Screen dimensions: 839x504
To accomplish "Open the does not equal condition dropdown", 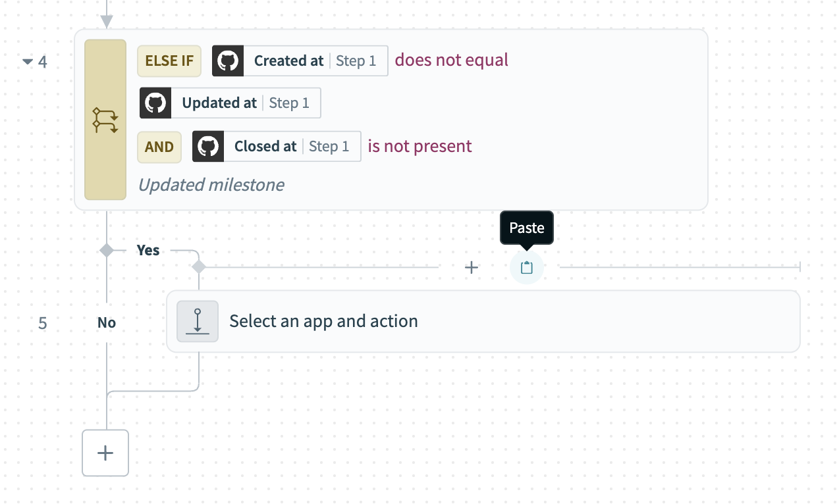I will 450,61.
